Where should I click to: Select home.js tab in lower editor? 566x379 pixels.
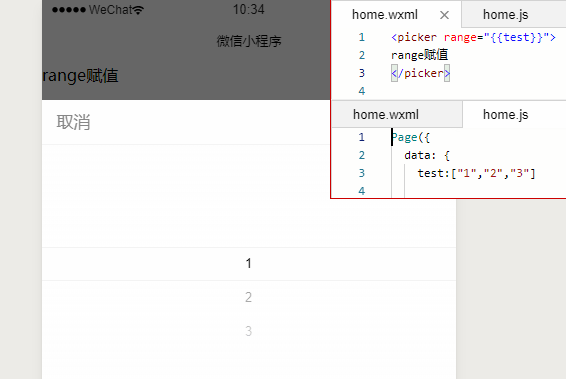pyautogui.click(x=506, y=115)
